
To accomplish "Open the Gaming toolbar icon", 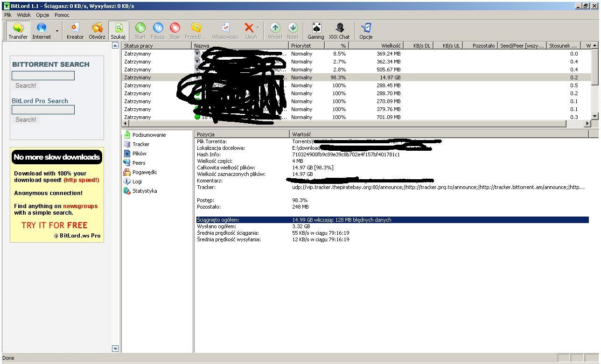I will click(x=316, y=31).
